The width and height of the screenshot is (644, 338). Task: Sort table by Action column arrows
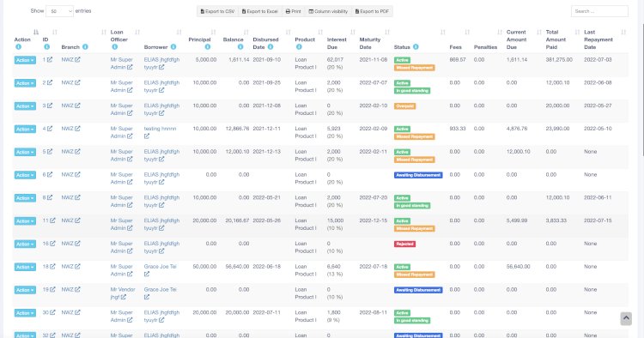click(x=36, y=32)
